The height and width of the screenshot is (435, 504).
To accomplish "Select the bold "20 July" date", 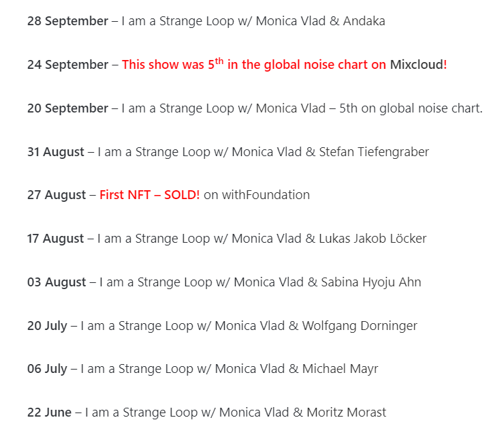I will pos(47,326).
